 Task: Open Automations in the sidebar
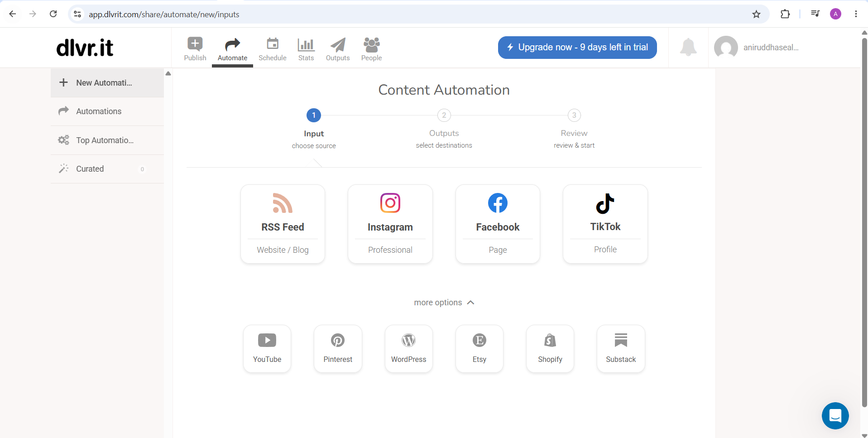(x=107, y=111)
